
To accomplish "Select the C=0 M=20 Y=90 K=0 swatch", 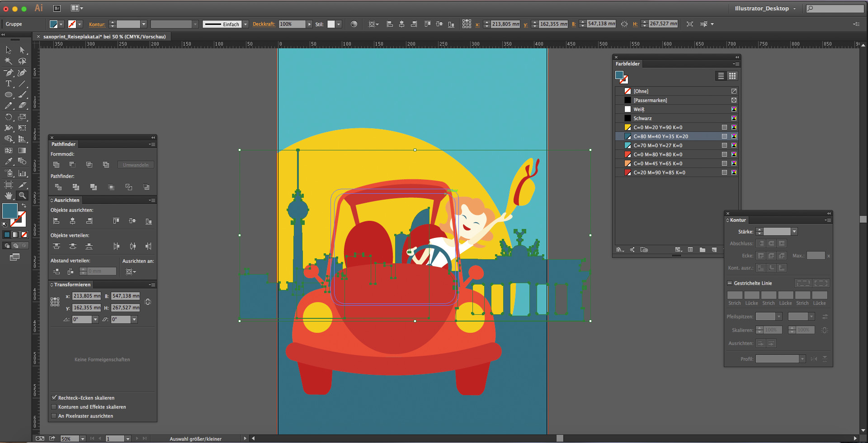I will tap(658, 127).
